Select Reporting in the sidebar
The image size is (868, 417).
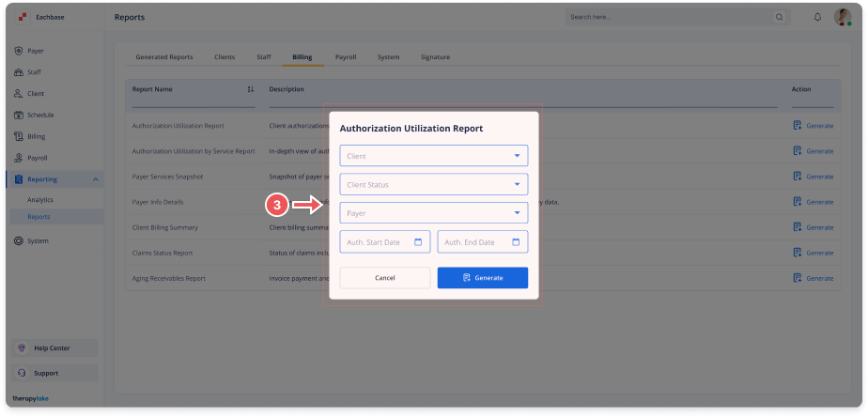coord(55,179)
